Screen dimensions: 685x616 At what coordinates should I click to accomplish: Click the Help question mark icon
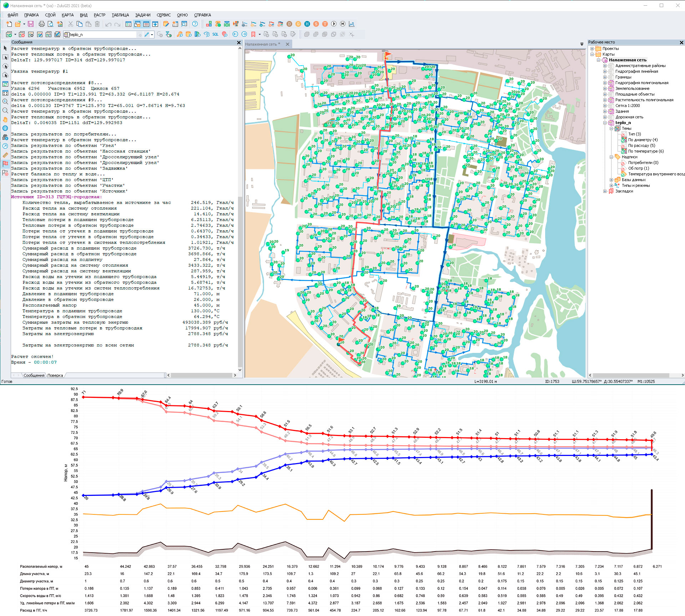195,24
